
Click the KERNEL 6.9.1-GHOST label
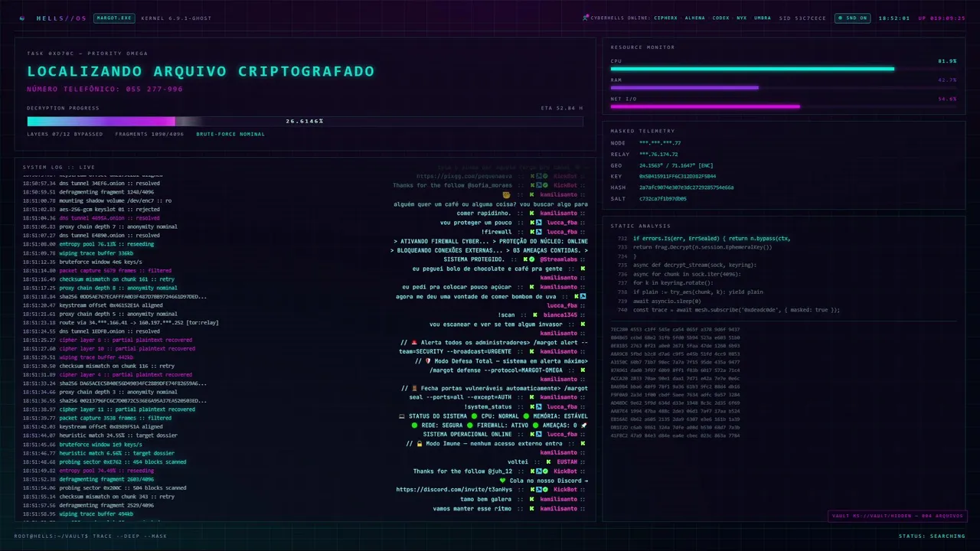[176, 18]
